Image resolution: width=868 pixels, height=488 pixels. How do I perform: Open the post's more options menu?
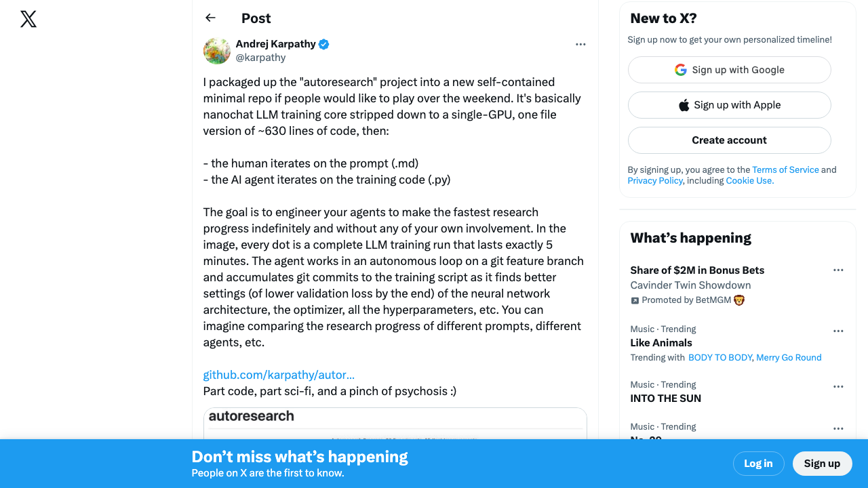click(x=580, y=44)
